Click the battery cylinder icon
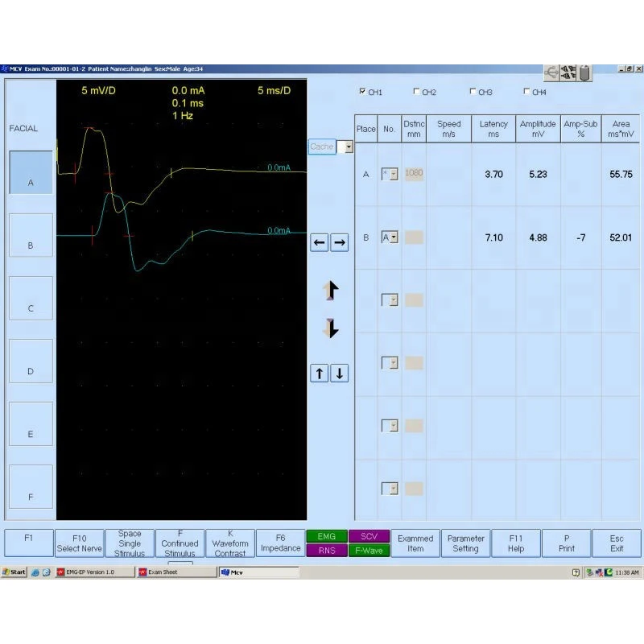Viewport: 644px width, 644px height. tap(585, 73)
